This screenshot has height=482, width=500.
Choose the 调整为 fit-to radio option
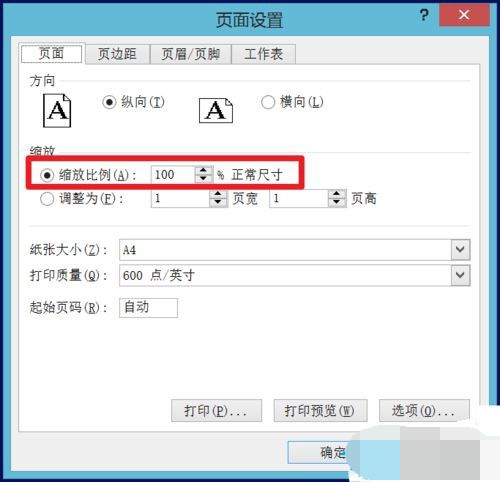pyautogui.click(x=47, y=199)
